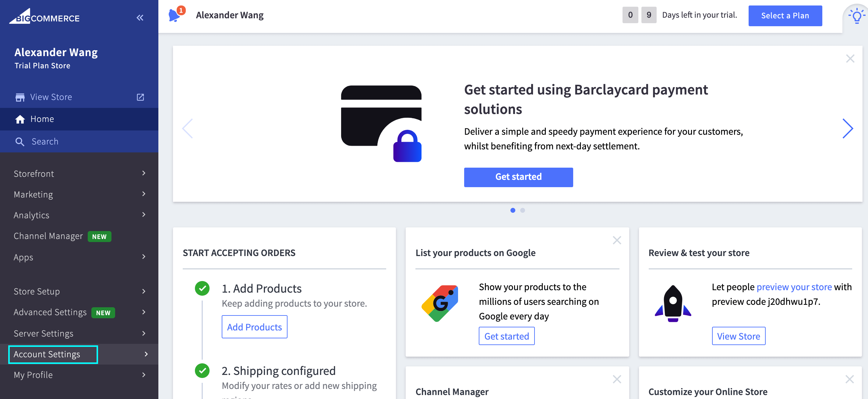Click the Home house icon

(x=20, y=119)
